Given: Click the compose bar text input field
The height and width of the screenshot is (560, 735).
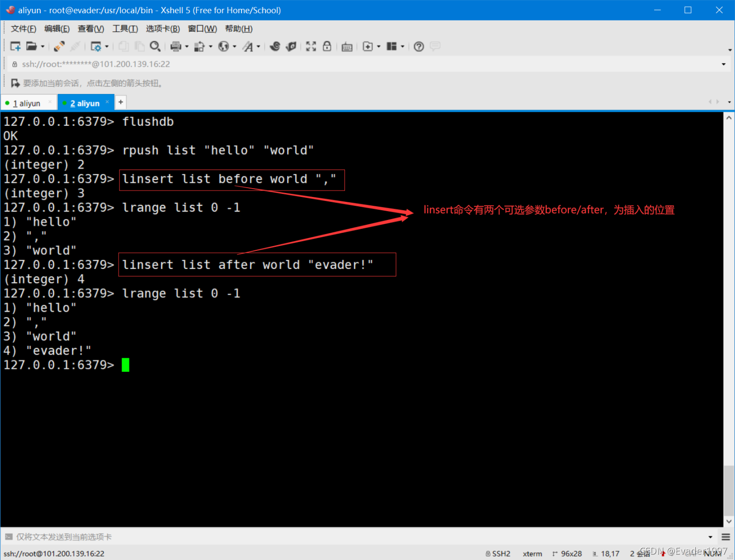Looking at the screenshot, I should coord(360,537).
